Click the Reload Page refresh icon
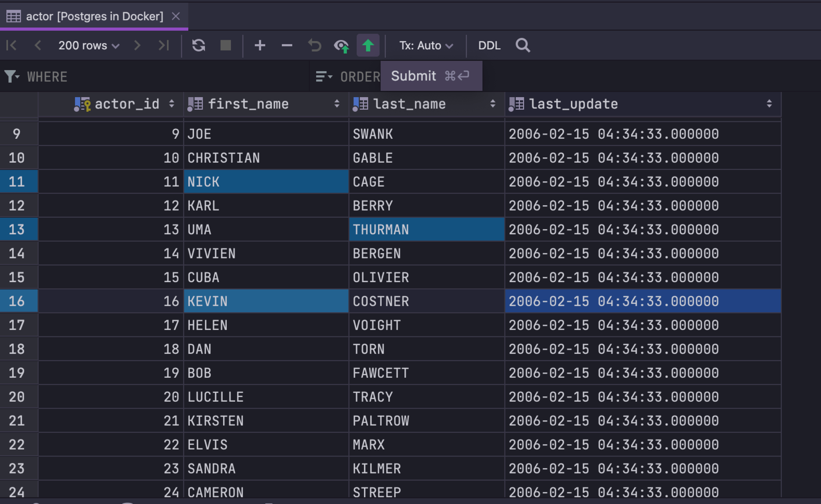Screen dimensions: 821x504 click(199, 45)
